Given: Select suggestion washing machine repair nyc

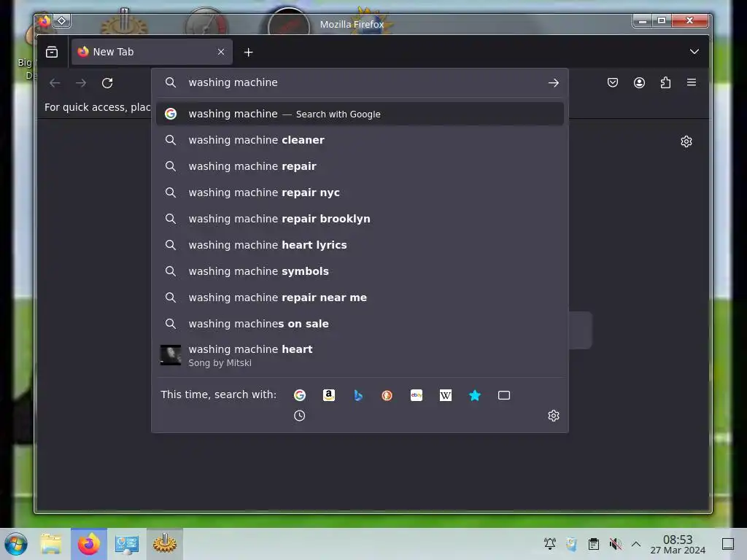Looking at the screenshot, I should click(360, 192).
